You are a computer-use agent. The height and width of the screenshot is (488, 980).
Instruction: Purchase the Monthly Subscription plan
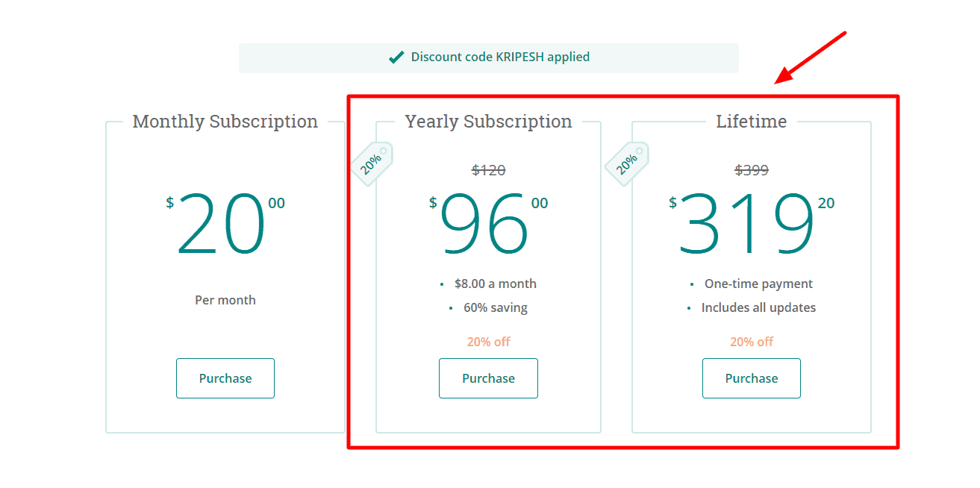(x=225, y=378)
